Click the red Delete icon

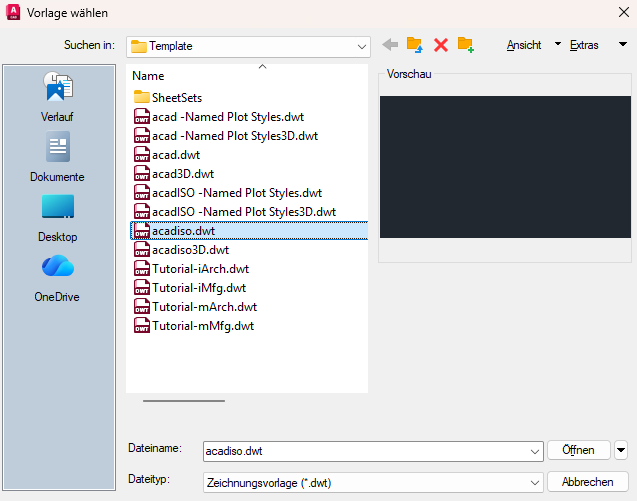[x=440, y=45]
